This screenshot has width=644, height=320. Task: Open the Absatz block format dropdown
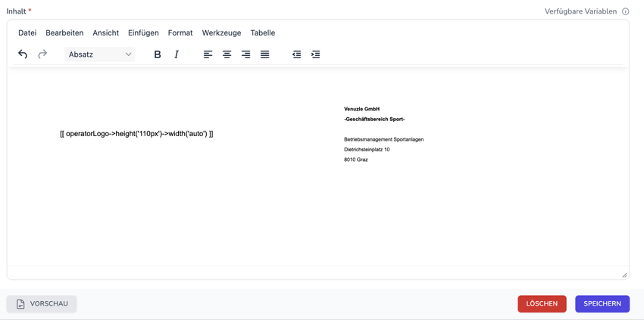pyautogui.click(x=100, y=54)
